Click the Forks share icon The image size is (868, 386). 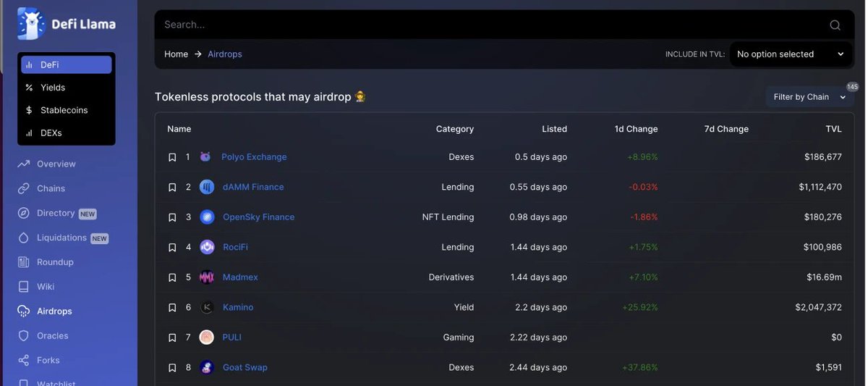pos(24,360)
